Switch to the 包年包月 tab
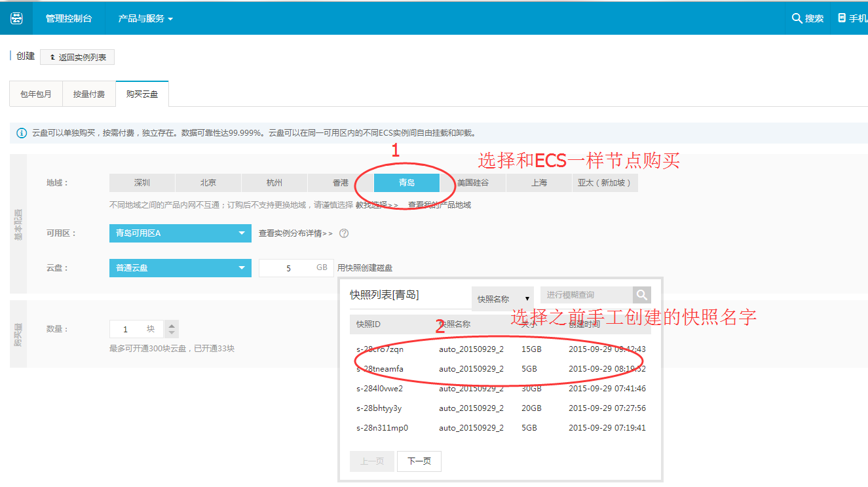The width and height of the screenshot is (868, 487). [36, 94]
